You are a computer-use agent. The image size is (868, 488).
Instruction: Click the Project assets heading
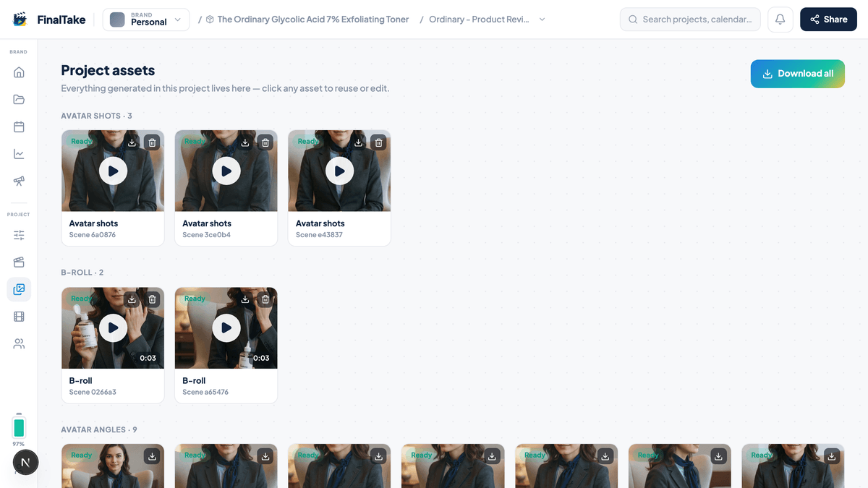(108, 70)
